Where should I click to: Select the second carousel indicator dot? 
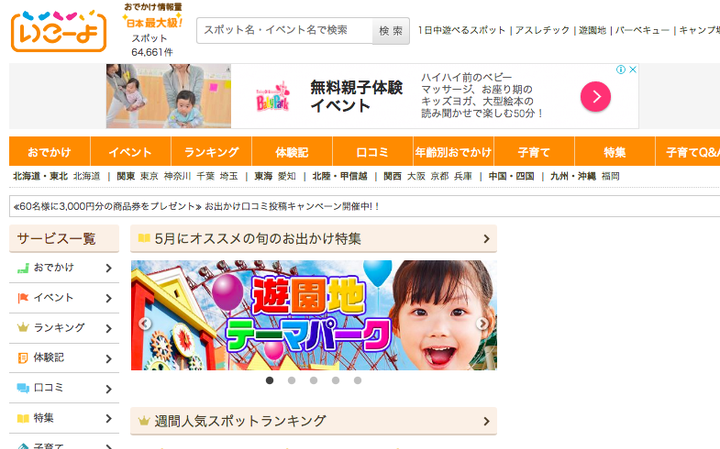[292, 380]
